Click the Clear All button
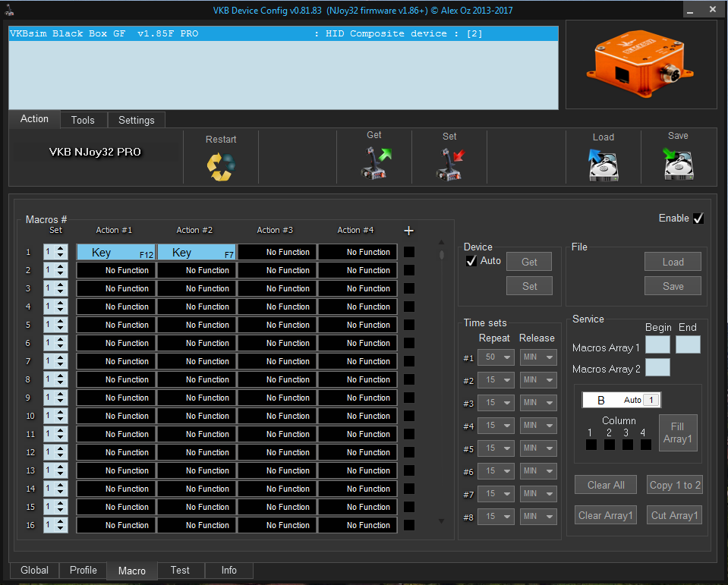The width and height of the screenshot is (728, 585). point(606,485)
